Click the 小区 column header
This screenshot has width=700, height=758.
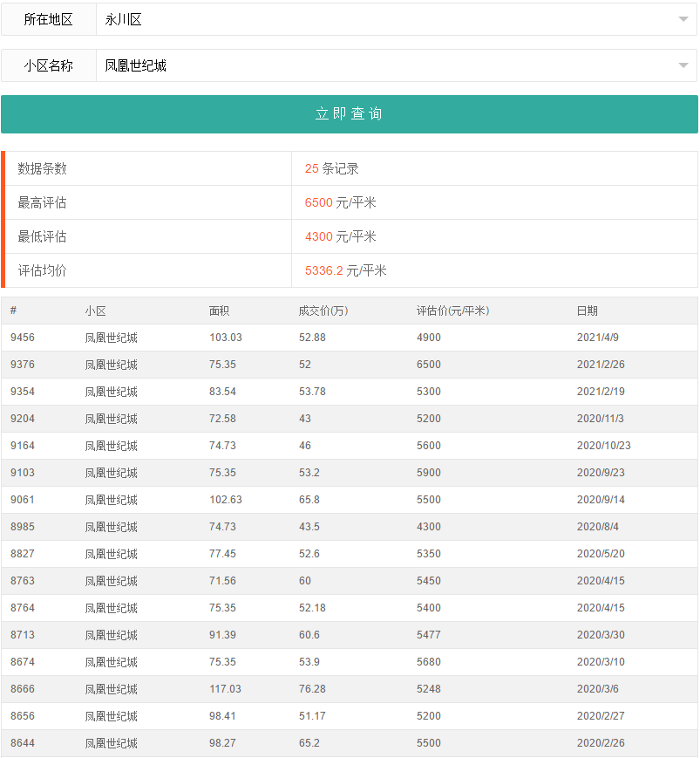95,311
